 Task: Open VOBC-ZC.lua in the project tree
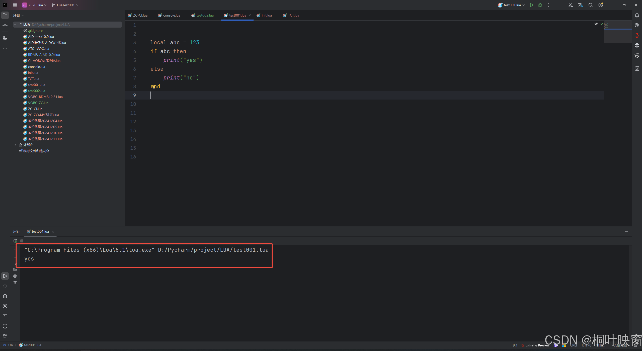point(38,103)
